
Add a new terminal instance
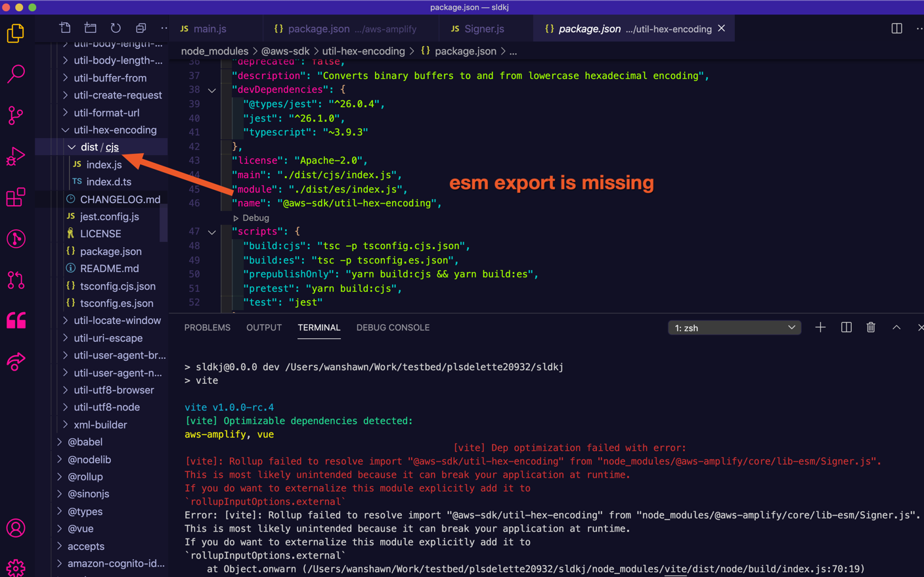820,327
